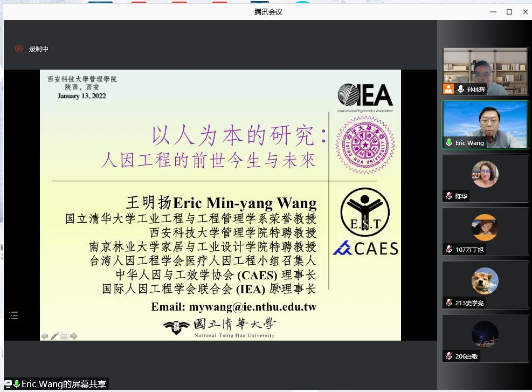Click the screen-share icon beside Eric Wang
This screenshot has width=532, height=392.
8,384
